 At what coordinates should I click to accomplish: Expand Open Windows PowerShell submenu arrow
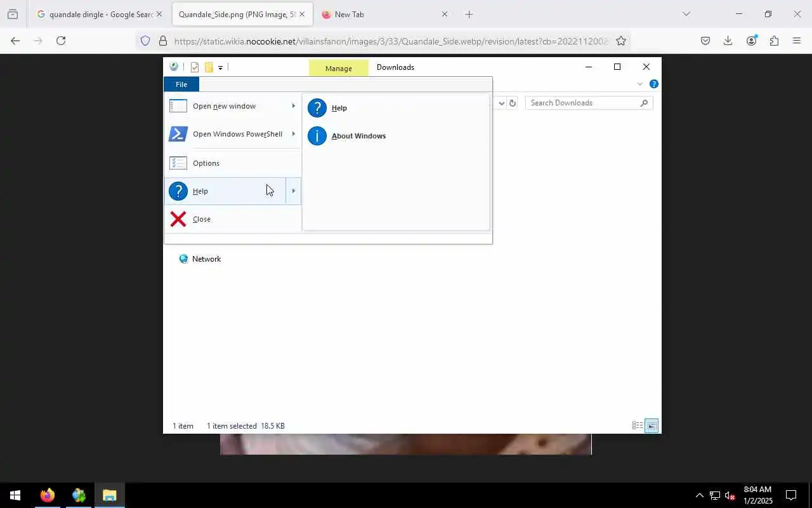294,134
